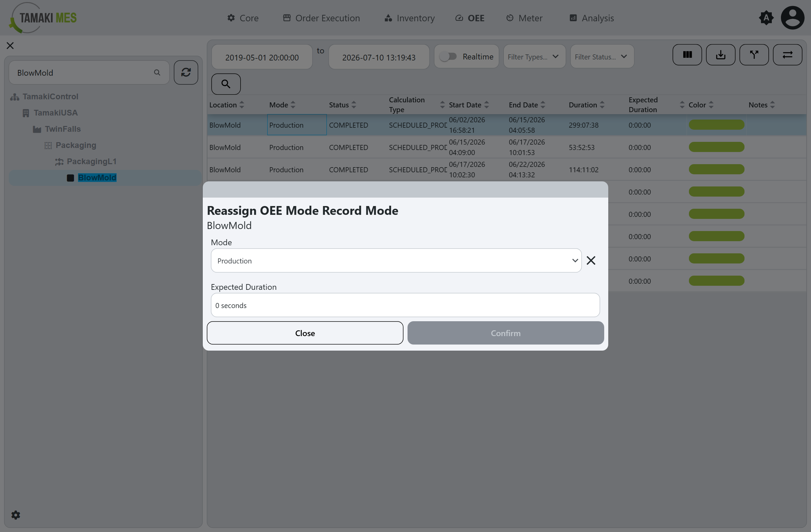The width and height of the screenshot is (811, 532).
Task: Select PackagingL1 tree node
Action: pyautogui.click(x=91, y=161)
